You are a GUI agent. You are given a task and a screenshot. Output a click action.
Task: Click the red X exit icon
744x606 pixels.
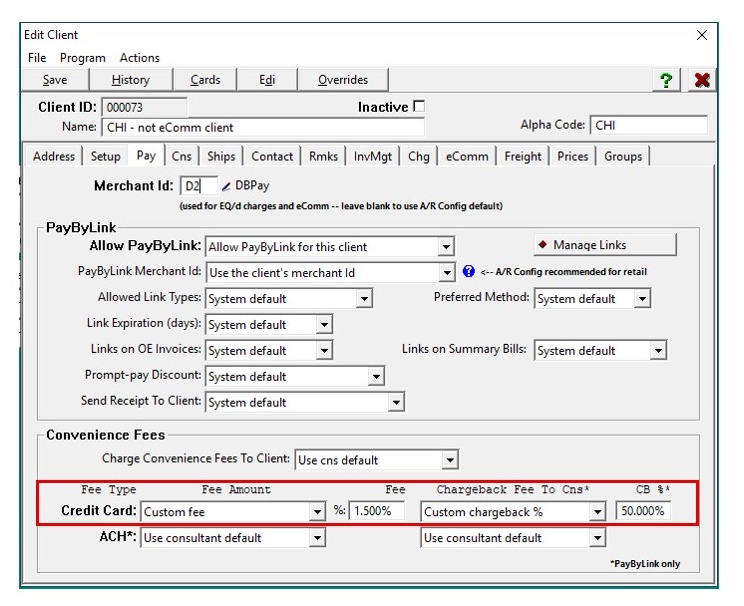pyautogui.click(x=701, y=80)
